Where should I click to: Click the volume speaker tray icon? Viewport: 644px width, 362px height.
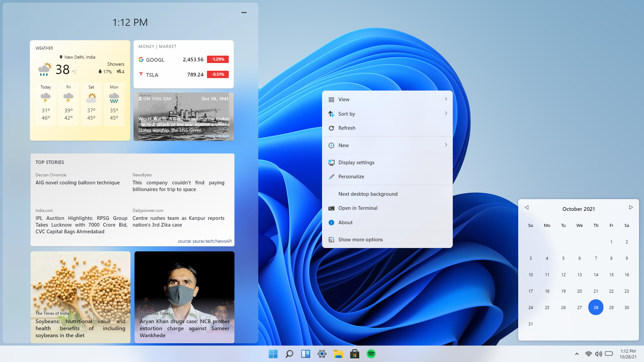click(x=598, y=354)
